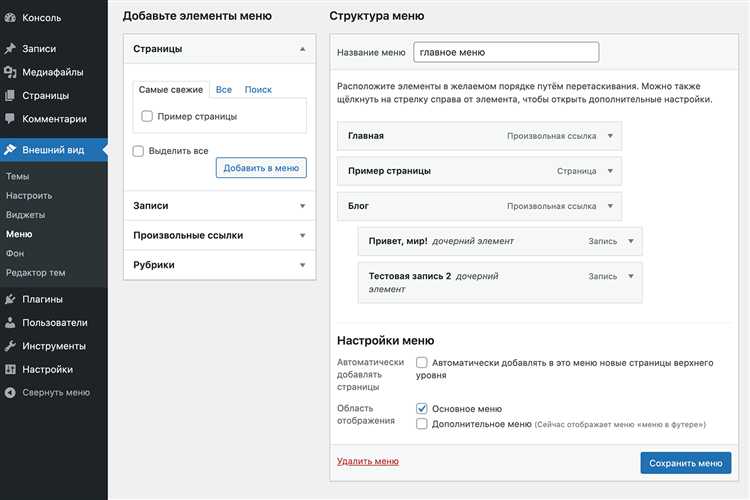Open the Фон submenu item
Screen dimensions: 750x500
tap(15, 253)
